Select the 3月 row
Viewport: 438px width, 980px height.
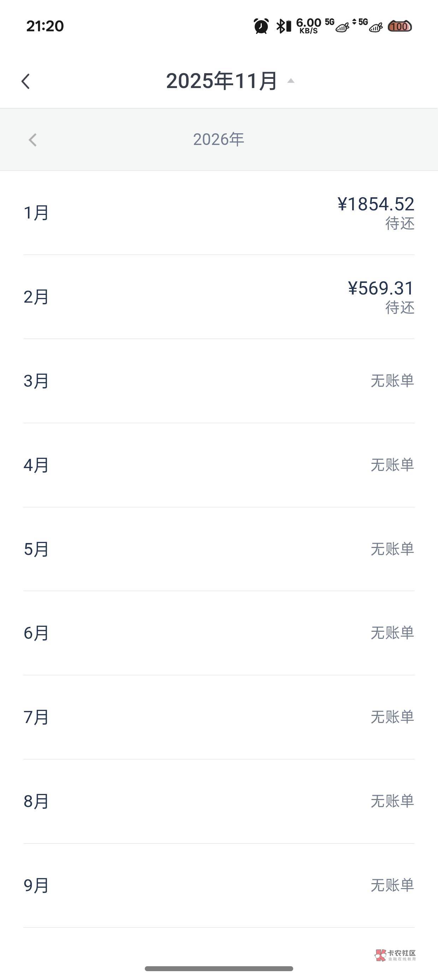pos(219,381)
